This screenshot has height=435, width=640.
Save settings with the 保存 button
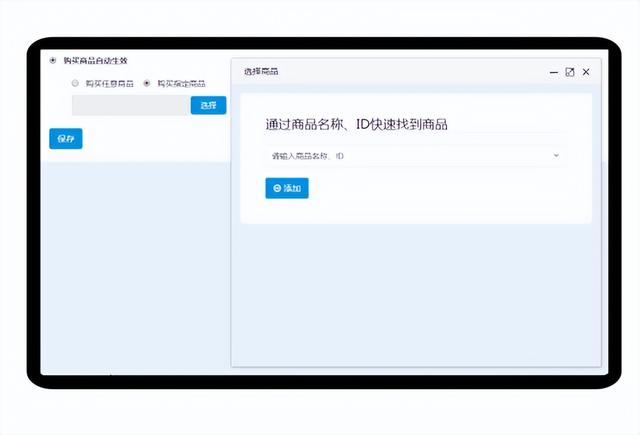coord(66,139)
